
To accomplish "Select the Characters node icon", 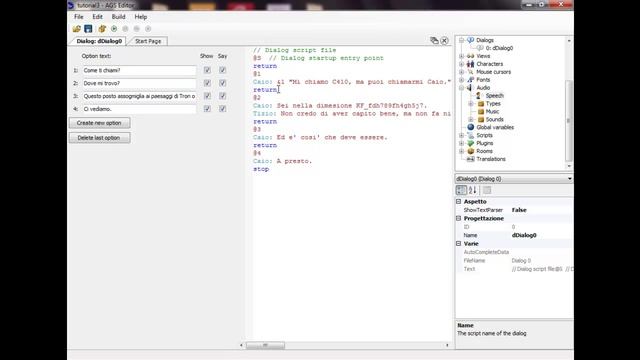I will click(x=471, y=64).
